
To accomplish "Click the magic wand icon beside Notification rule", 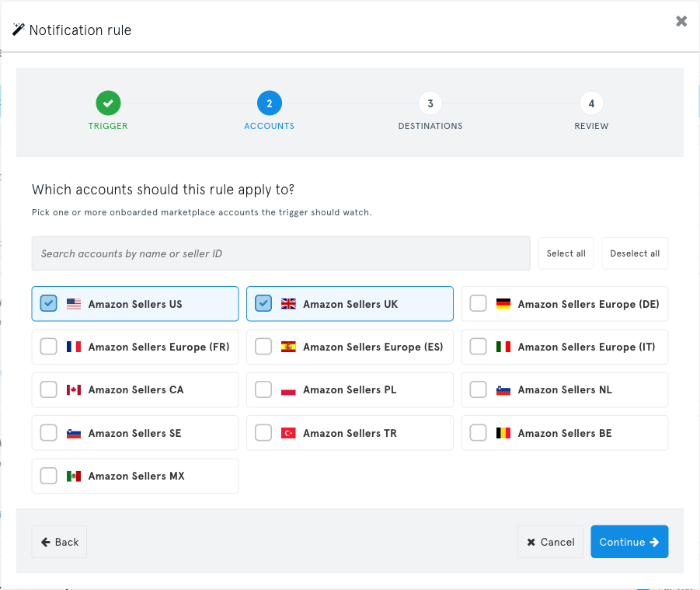I will [19, 30].
